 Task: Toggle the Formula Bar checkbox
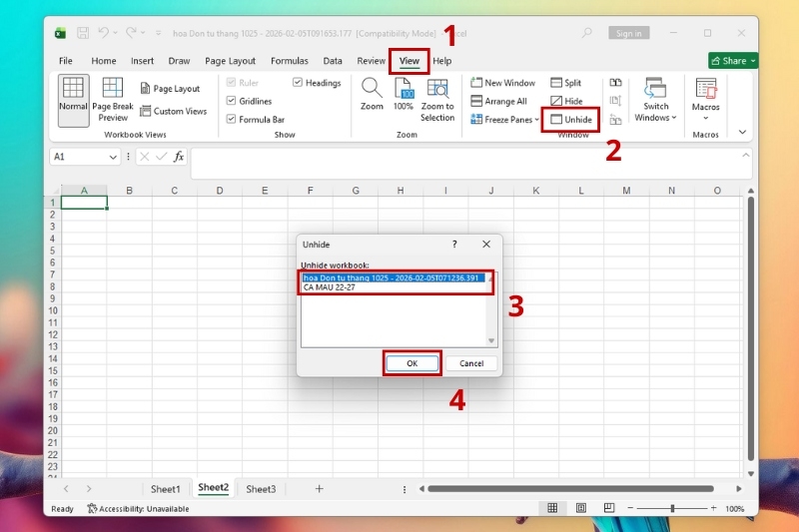tap(232, 119)
